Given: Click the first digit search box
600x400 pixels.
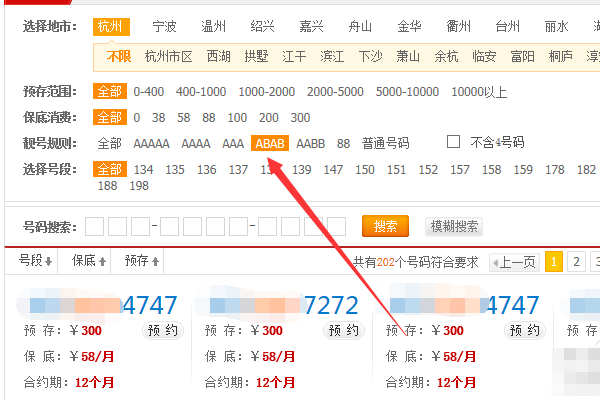Looking at the screenshot, I should click(x=94, y=227).
